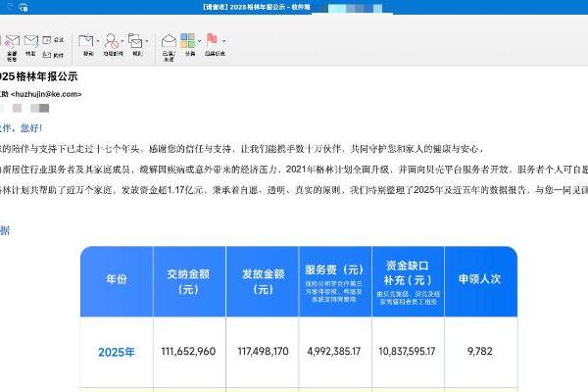
Task: Open the Categorize dropdown arrow
Action: (199, 41)
